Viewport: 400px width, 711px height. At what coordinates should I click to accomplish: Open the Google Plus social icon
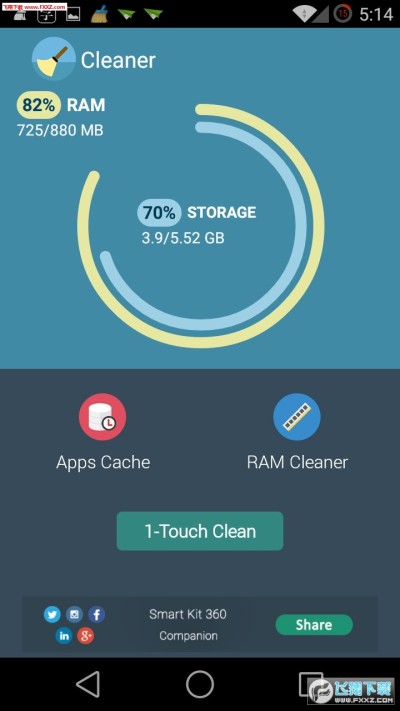coord(85,636)
